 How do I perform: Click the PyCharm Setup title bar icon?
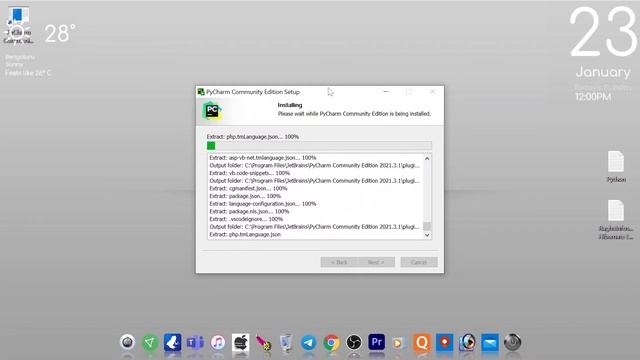(201, 92)
